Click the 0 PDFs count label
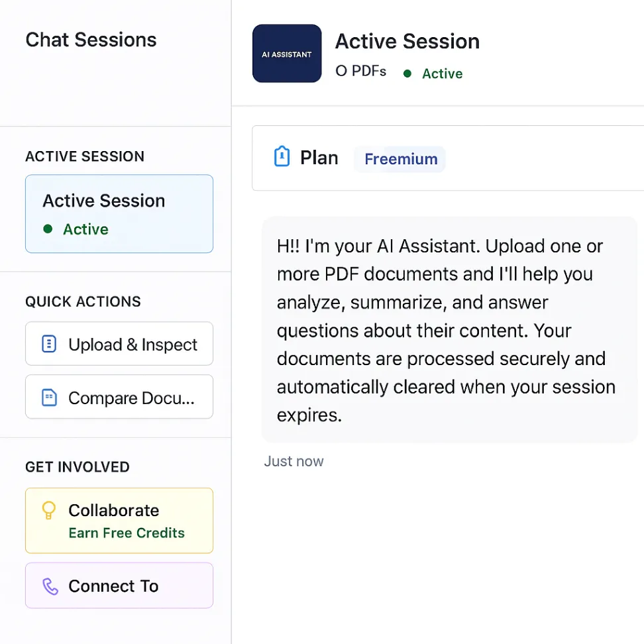The height and width of the screenshot is (644, 644). [360, 71]
